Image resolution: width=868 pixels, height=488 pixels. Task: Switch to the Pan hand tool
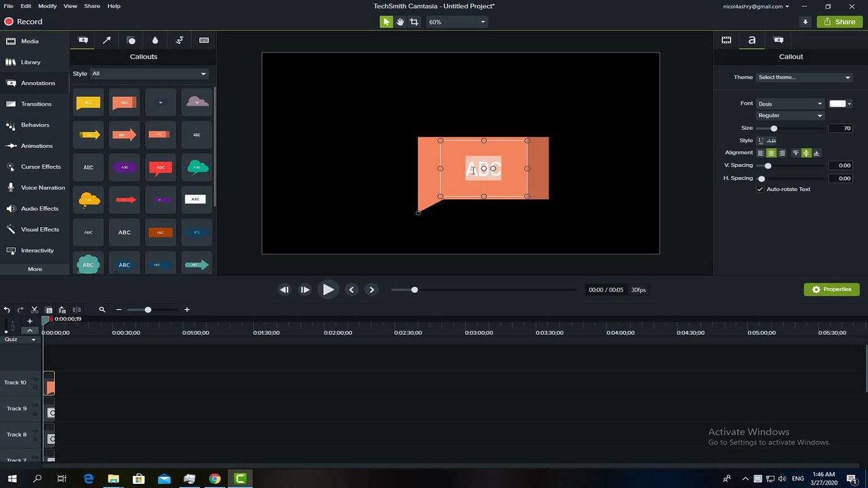pos(400,22)
